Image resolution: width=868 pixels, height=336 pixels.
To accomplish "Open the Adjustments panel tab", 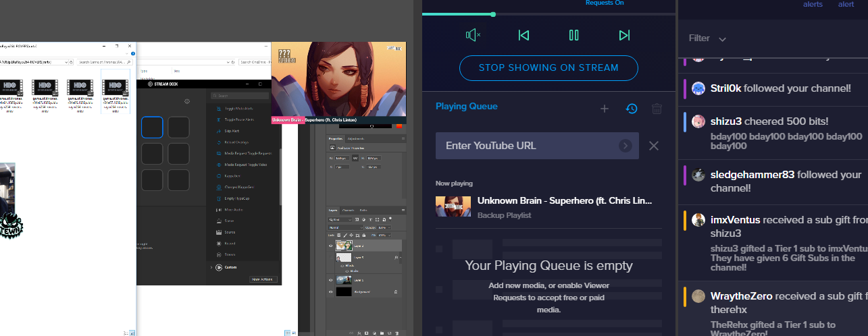I will tap(355, 138).
